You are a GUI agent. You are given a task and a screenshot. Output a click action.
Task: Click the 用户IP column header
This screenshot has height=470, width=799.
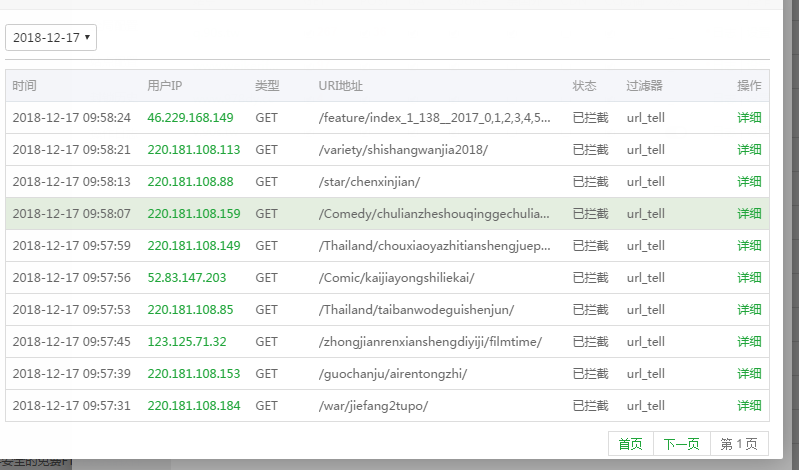click(164, 86)
